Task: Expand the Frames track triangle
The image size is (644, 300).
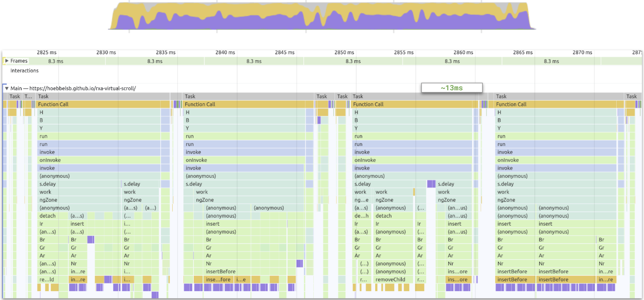Action: point(7,61)
